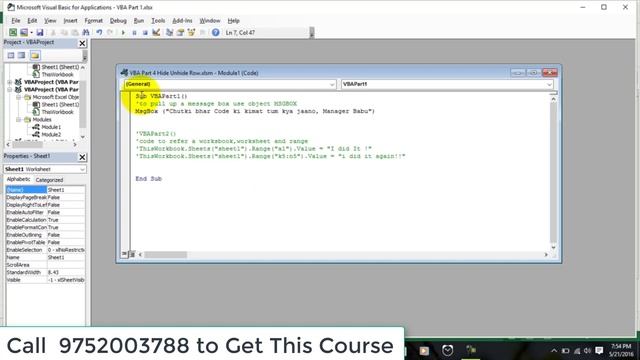Click the Save icon in the toolbar
This screenshot has height=360, width=640.
(40, 32)
